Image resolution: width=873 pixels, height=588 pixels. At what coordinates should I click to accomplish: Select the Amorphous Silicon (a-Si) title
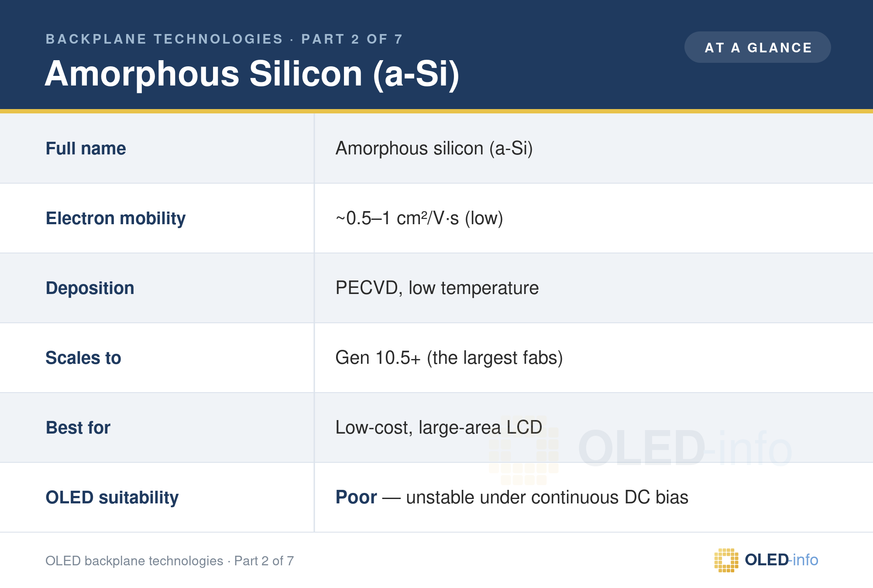(x=252, y=74)
